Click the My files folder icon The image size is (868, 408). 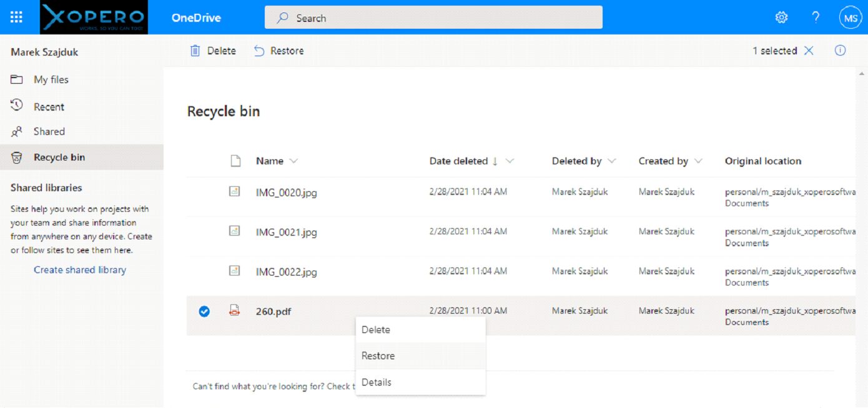point(17,79)
